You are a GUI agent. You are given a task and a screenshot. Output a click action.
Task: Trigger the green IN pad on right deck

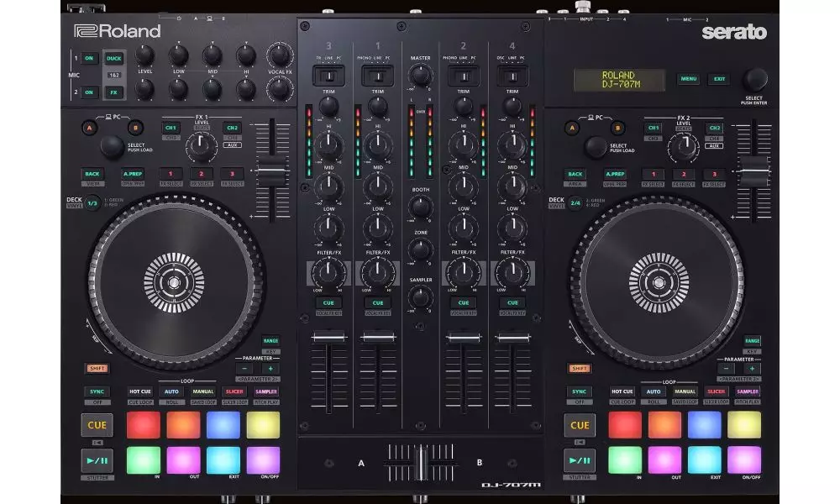pyautogui.click(x=625, y=460)
